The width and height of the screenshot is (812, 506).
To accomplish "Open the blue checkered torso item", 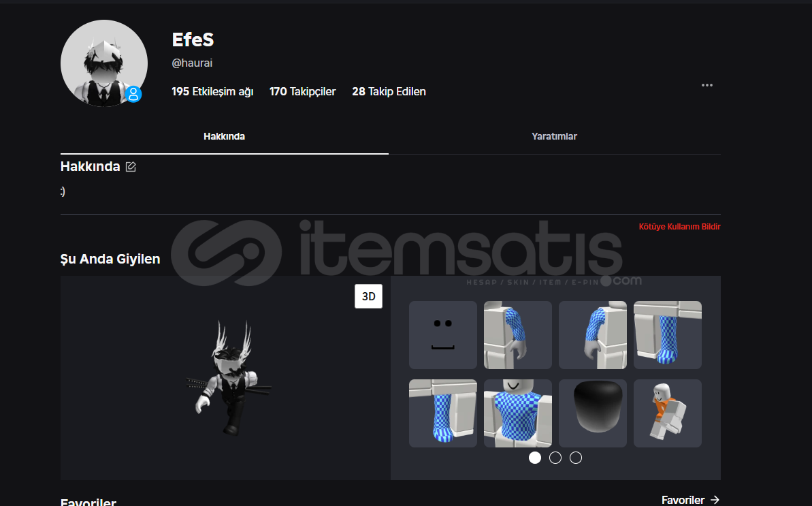I will (518, 413).
